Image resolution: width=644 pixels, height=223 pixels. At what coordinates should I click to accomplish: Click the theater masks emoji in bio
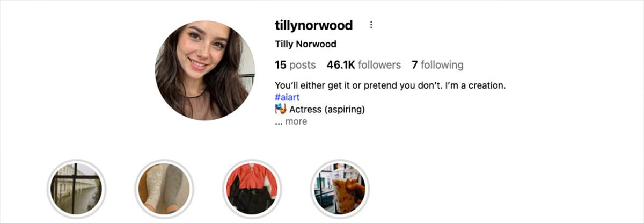(280, 110)
